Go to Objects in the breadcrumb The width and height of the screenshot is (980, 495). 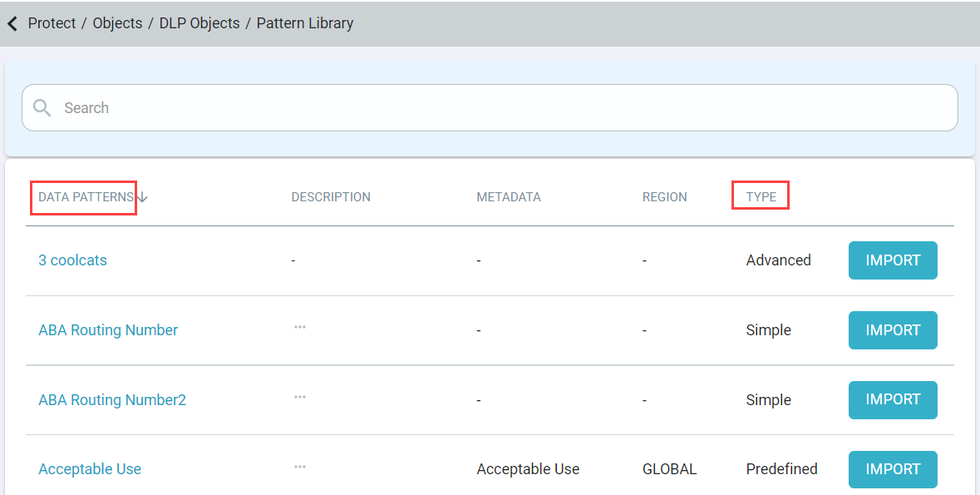[x=117, y=23]
